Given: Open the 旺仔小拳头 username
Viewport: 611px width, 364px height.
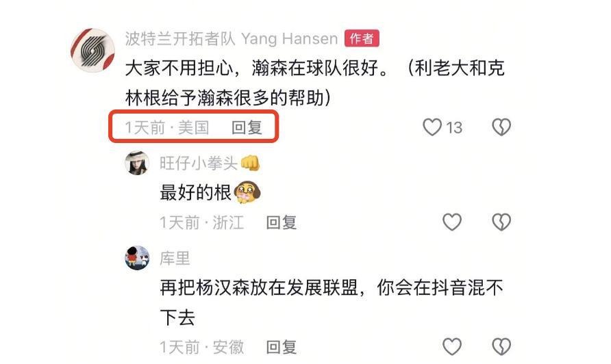Looking at the screenshot, I should [199, 163].
